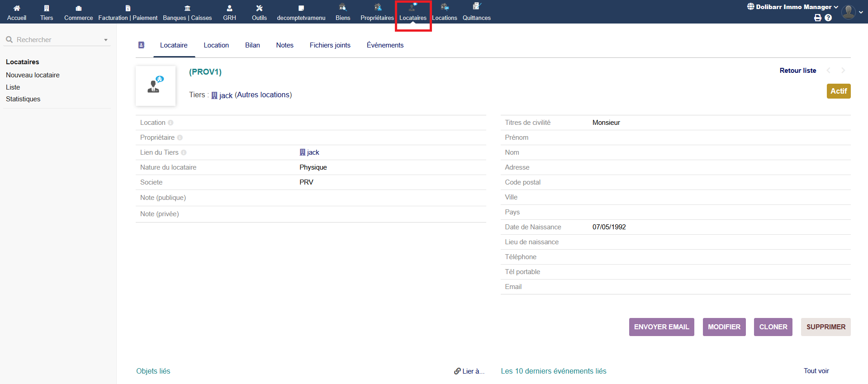This screenshot has width=868, height=384.
Task: Click the tenant photo thumbnail
Action: (x=156, y=86)
